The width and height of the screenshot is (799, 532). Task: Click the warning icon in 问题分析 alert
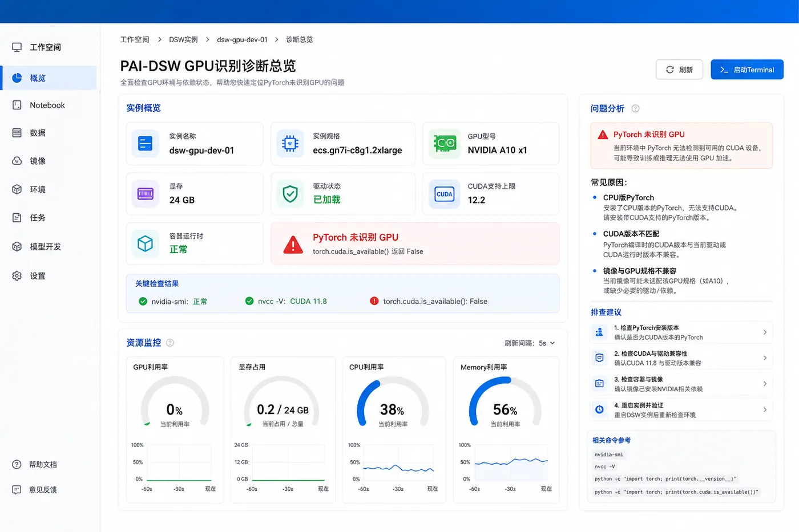coord(603,135)
